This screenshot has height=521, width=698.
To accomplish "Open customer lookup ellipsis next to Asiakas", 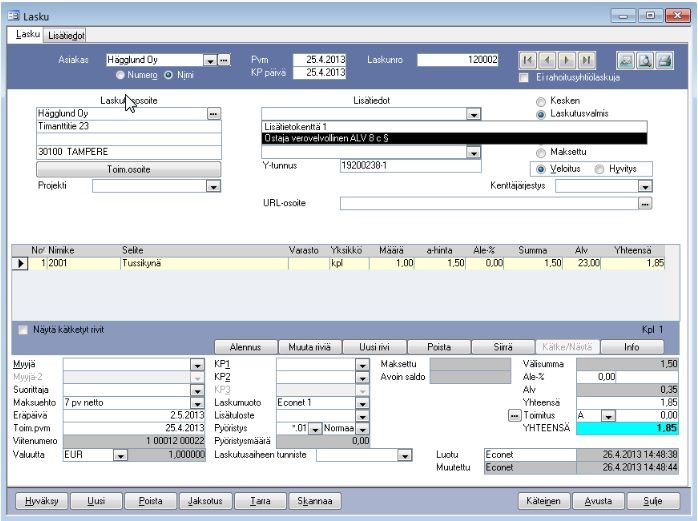I will 224,60.
